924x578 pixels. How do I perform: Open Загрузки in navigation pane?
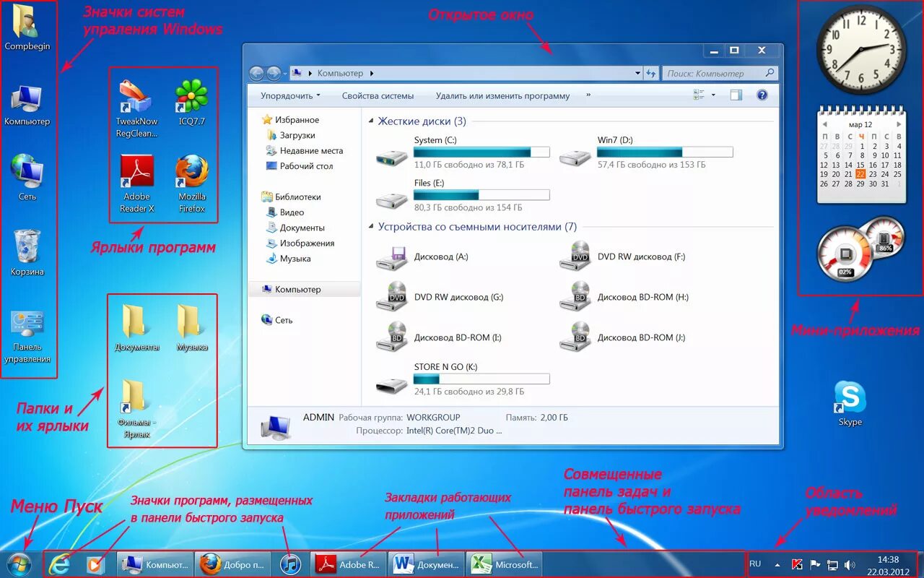[x=291, y=135]
